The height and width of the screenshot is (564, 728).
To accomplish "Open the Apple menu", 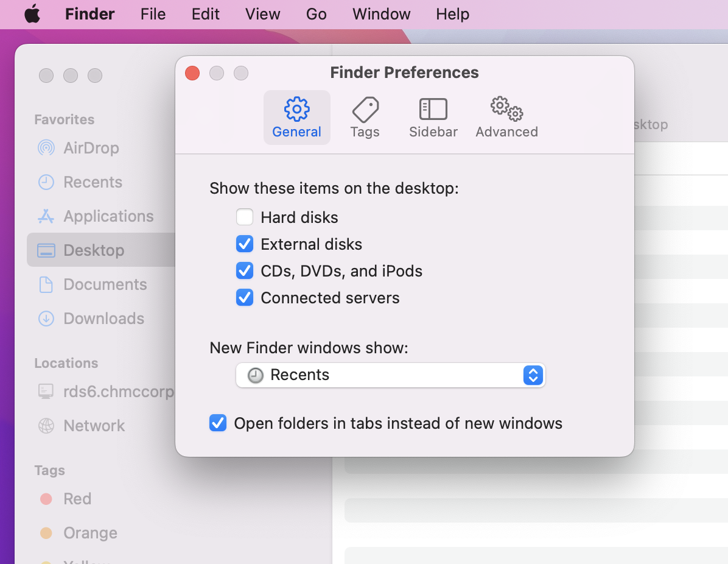I will (32, 14).
